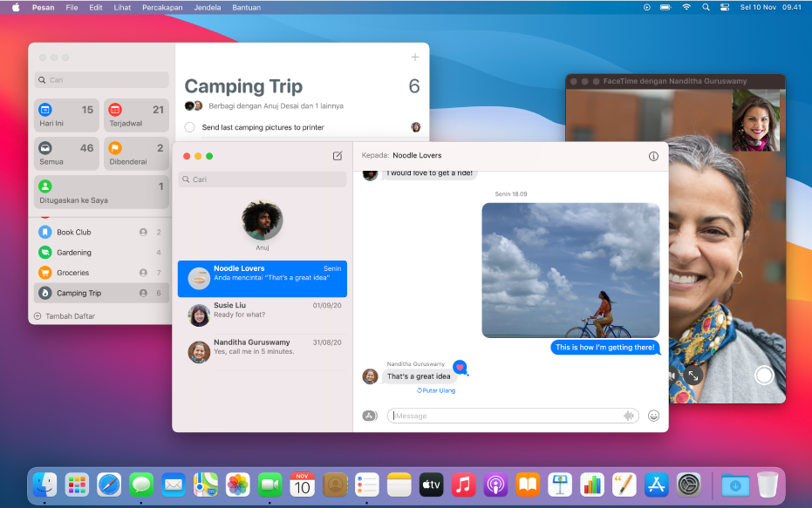Viewport: 812px width, 508px height.
Task: Open Control Center from the menu bar
Action: [725, 7]
